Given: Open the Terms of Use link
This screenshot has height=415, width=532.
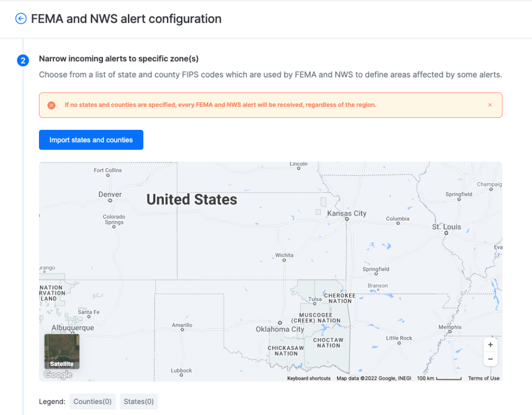Looking at the screenshot, I should pos(483,378).
